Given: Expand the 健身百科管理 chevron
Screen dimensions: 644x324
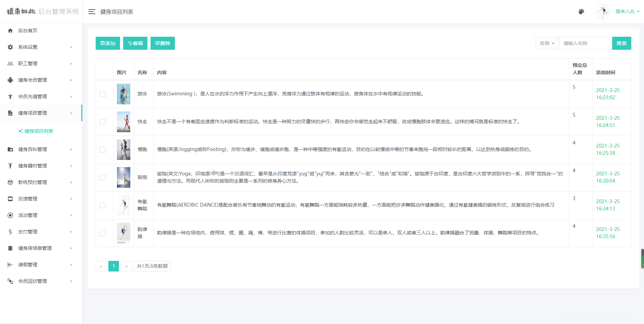Looking at the screenshot, I should pos(71,149).
